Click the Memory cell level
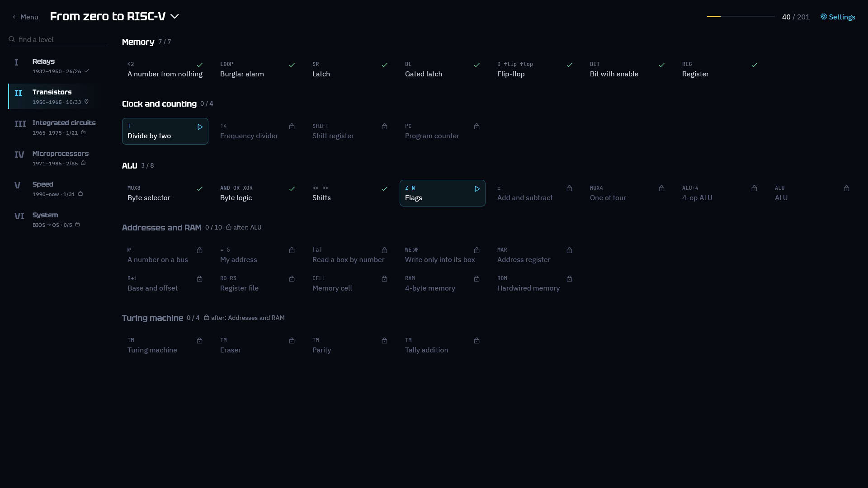The height and width of the screenshot is (488, 868). [350, 284]
